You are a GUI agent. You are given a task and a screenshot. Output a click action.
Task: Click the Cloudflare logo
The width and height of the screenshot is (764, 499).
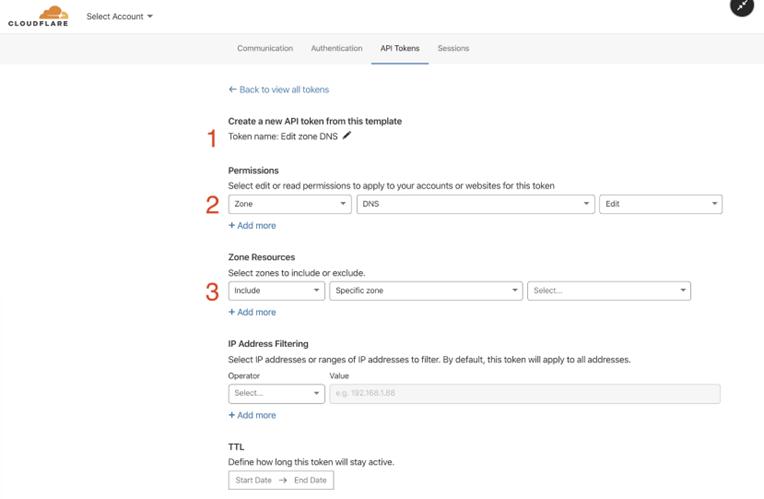tap(38, 16)
